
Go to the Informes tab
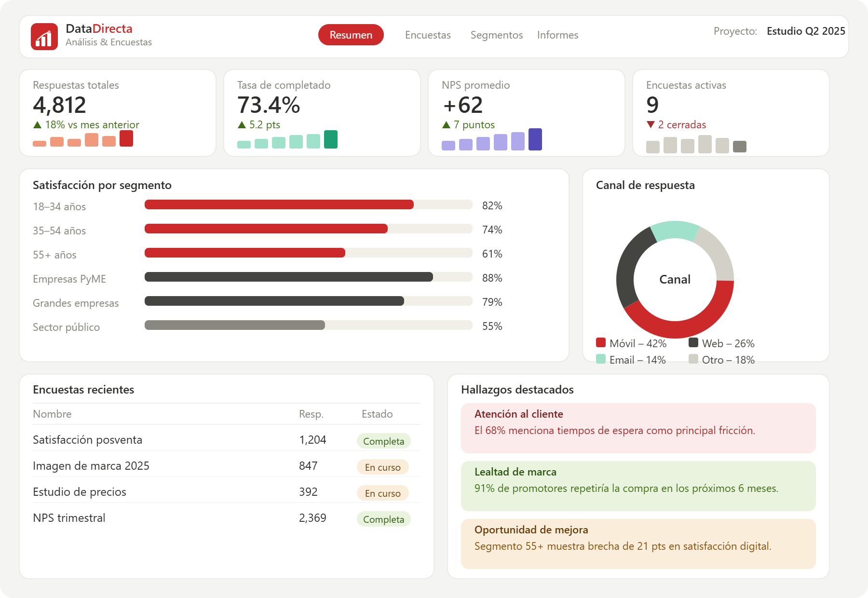(557, 35)
